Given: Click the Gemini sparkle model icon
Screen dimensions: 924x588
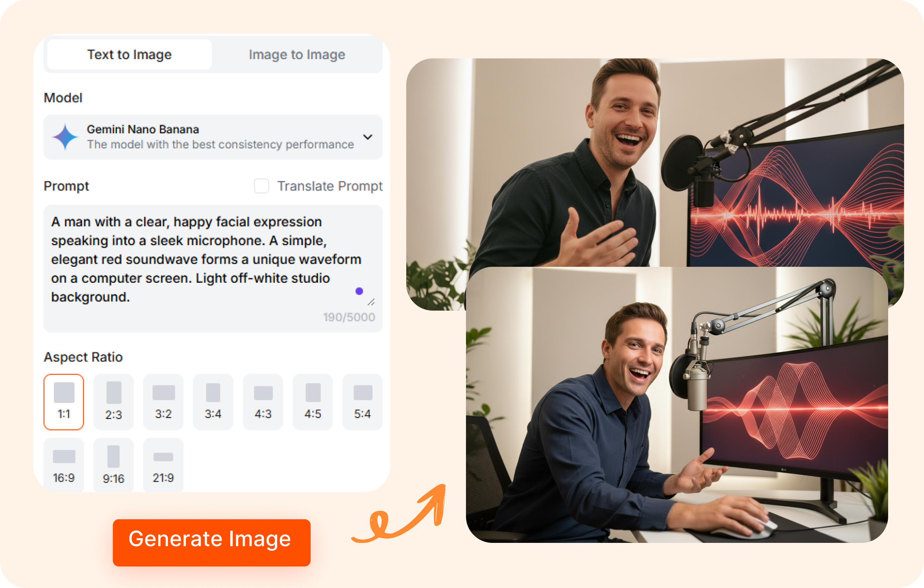Looking at the screenshot, I should click(x=65, y=137).
